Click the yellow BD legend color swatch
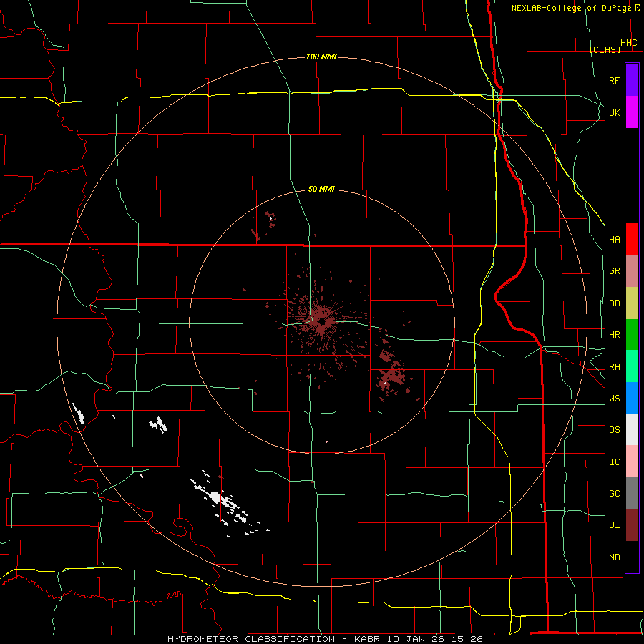 [632, 303]
